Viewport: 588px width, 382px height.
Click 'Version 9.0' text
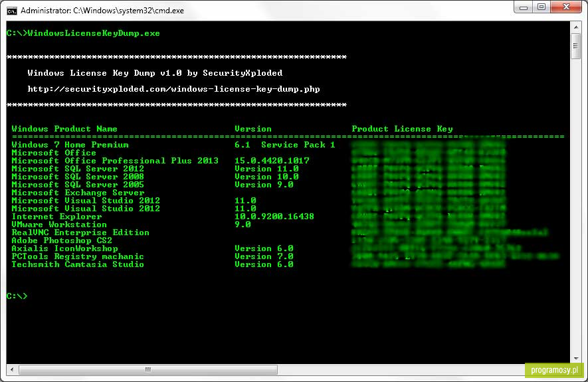pos(264,185)
